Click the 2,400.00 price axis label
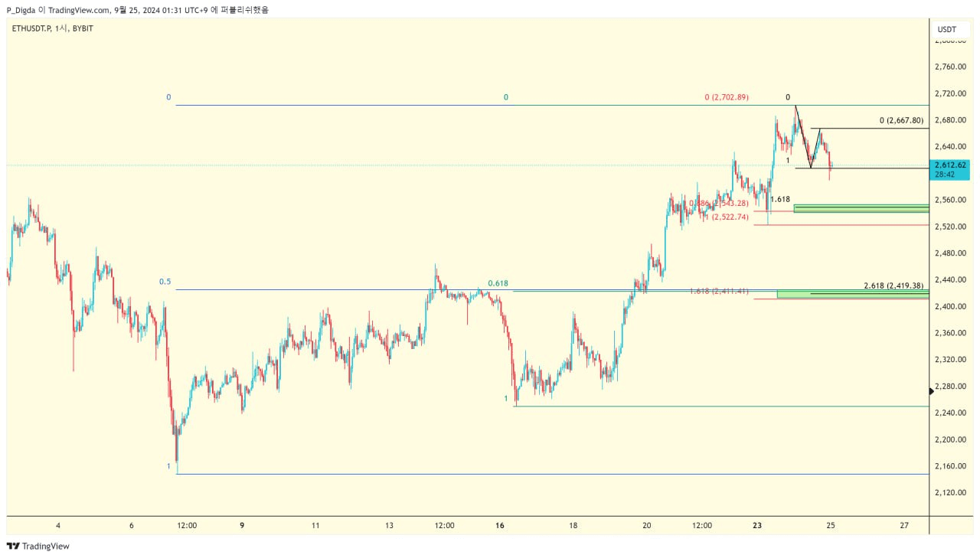The width and height of the screenshot is (980, 558). pos(950,306)
